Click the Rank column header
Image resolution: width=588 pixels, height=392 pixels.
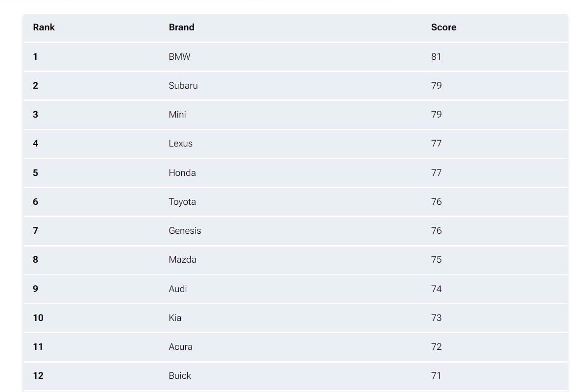coord(44,27)
